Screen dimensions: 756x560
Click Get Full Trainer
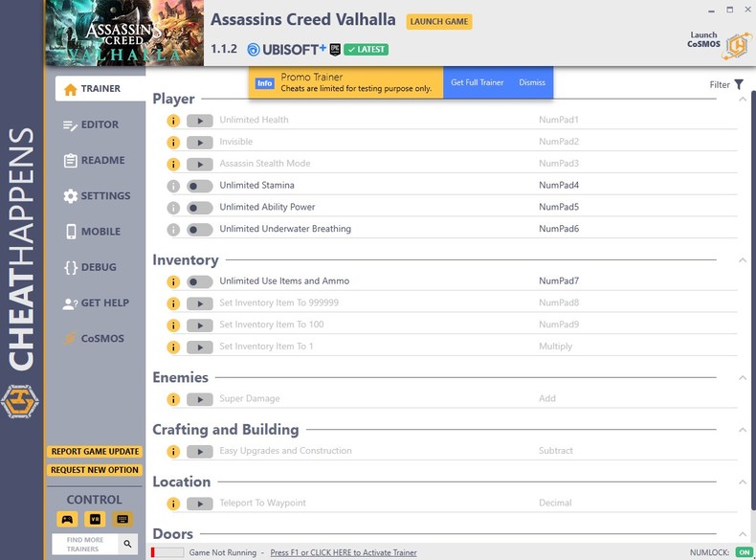[477, 82]
